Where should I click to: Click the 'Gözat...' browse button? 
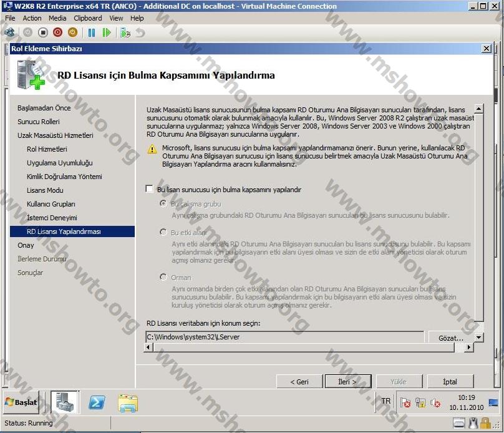pos(450,338)
